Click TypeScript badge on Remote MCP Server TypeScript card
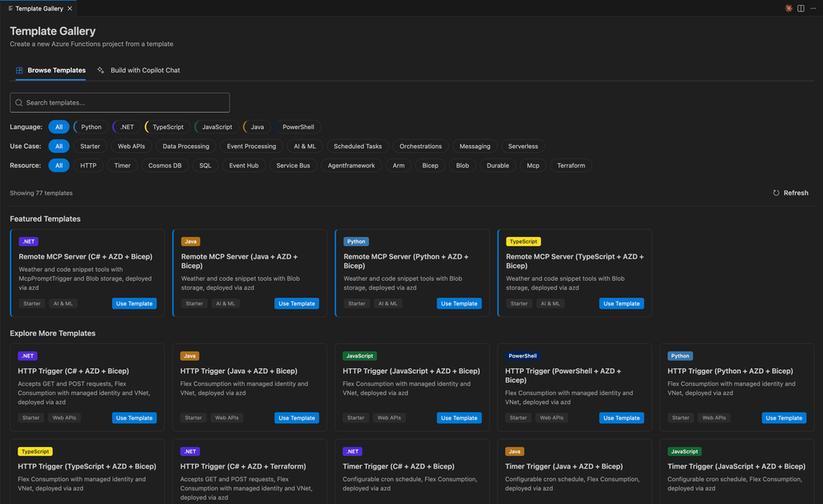Image resolution: width=823 pixels, height=504 pixels. [x=523, y=242]
